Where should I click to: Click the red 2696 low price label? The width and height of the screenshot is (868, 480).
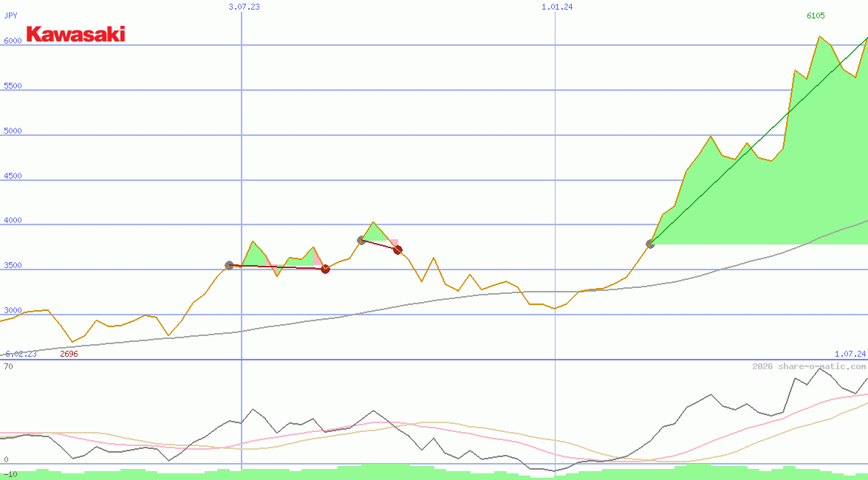point(69,353)
